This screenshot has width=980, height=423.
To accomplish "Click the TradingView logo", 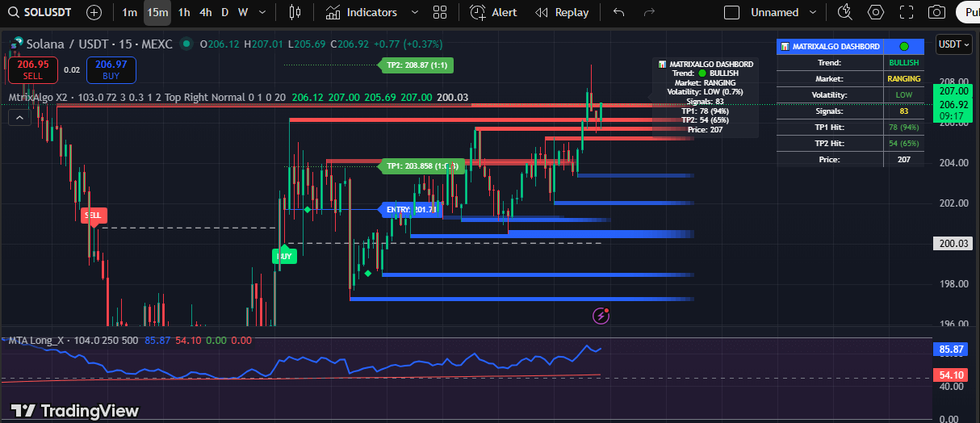I will pos(75,410).
